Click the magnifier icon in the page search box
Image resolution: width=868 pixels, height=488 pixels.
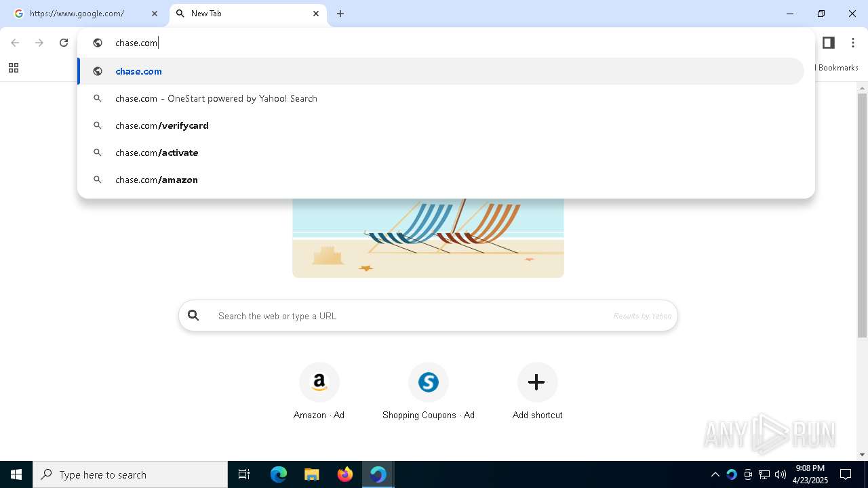point(194,316)
